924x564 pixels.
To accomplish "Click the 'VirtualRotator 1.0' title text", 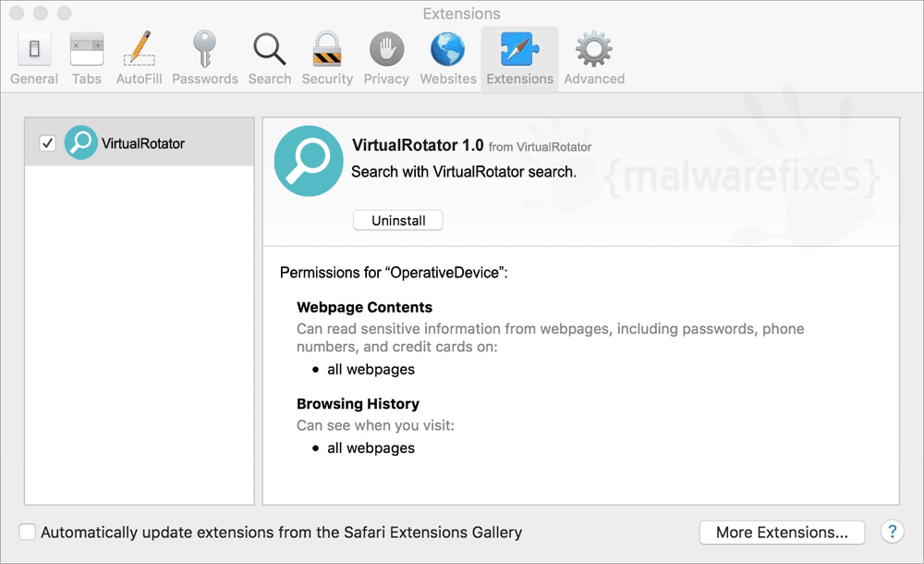I will click(x=418, y=145).
